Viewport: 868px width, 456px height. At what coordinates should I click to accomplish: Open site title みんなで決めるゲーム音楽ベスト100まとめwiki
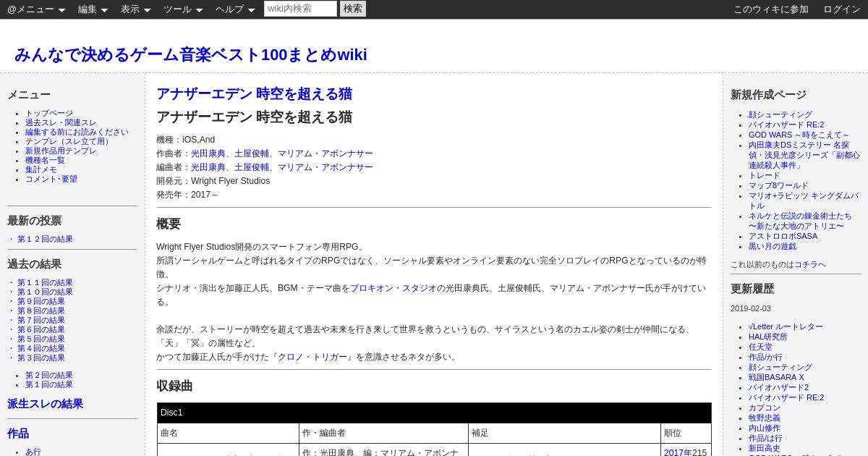191,54
